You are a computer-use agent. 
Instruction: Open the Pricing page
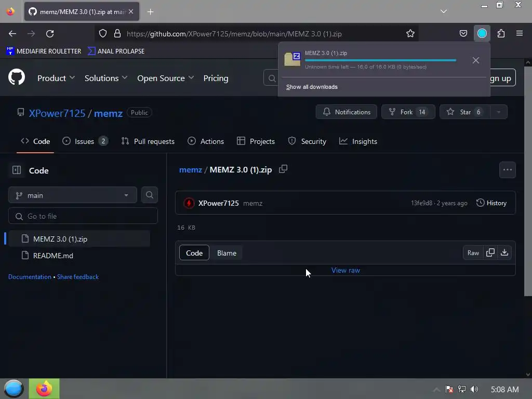216,78
